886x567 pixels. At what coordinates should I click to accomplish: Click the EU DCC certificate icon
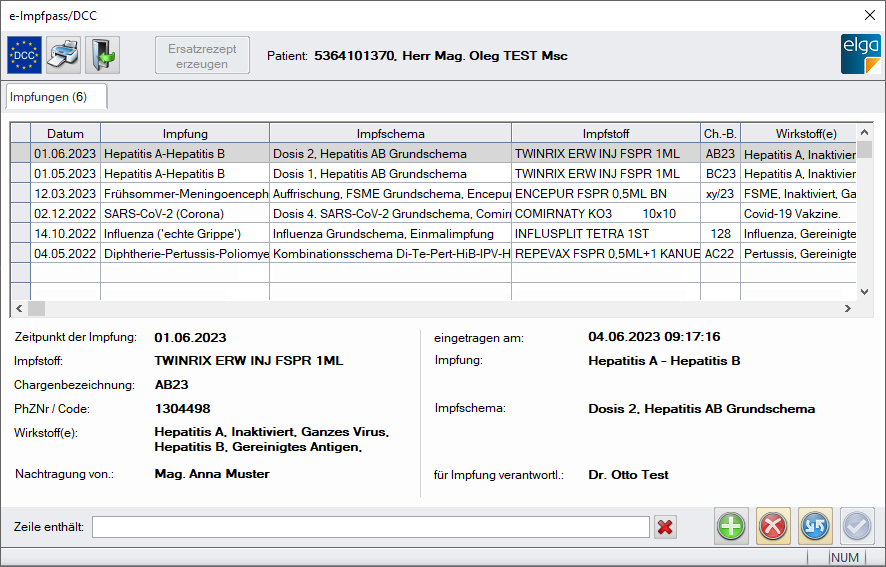24,55
